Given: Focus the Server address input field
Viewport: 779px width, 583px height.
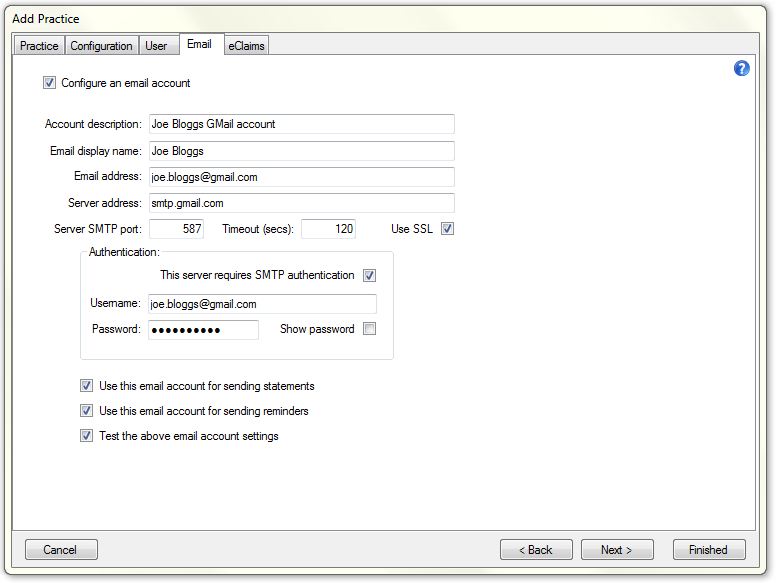Looking at the screenshot, I should [301, 203].
